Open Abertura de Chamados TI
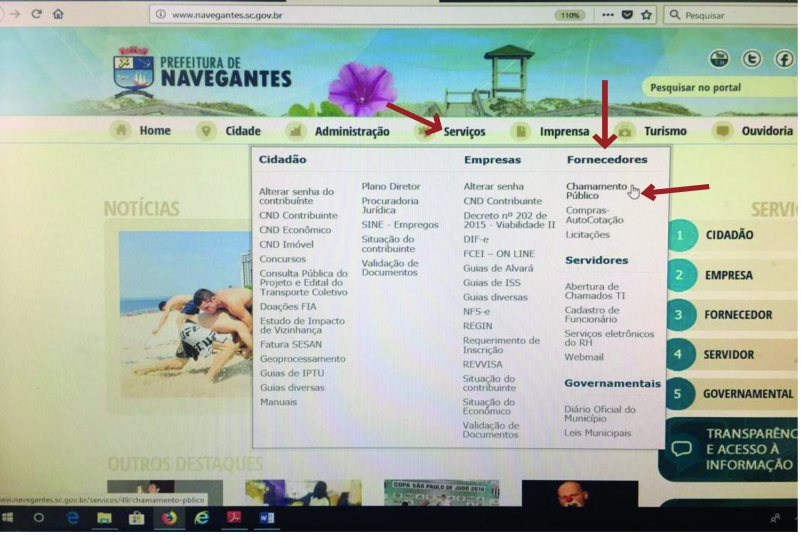This screenshot has height=535, width=801. pos(595,291)
